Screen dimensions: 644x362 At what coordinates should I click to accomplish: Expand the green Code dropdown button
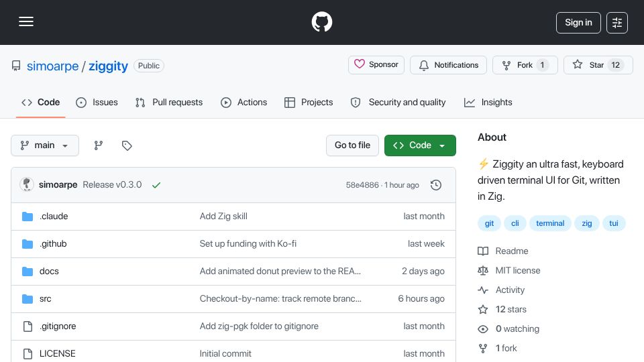pyautogui.click(x=420, y=145)
